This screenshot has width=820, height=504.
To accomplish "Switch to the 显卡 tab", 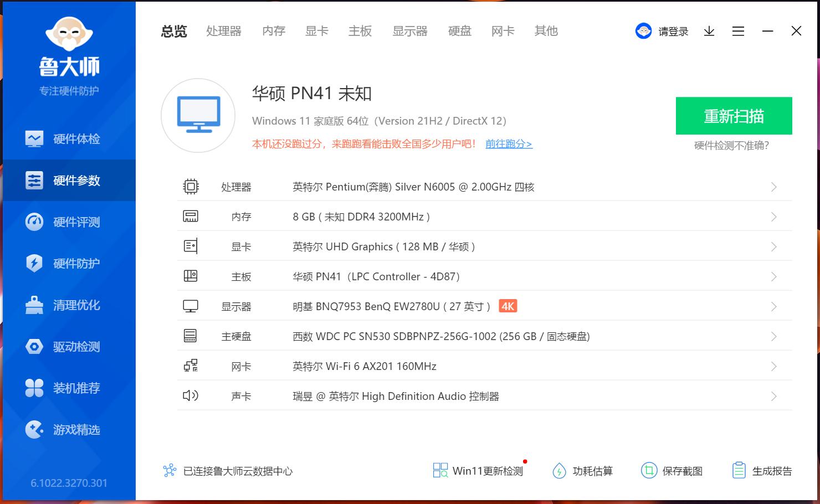I will tap(316, 31).
